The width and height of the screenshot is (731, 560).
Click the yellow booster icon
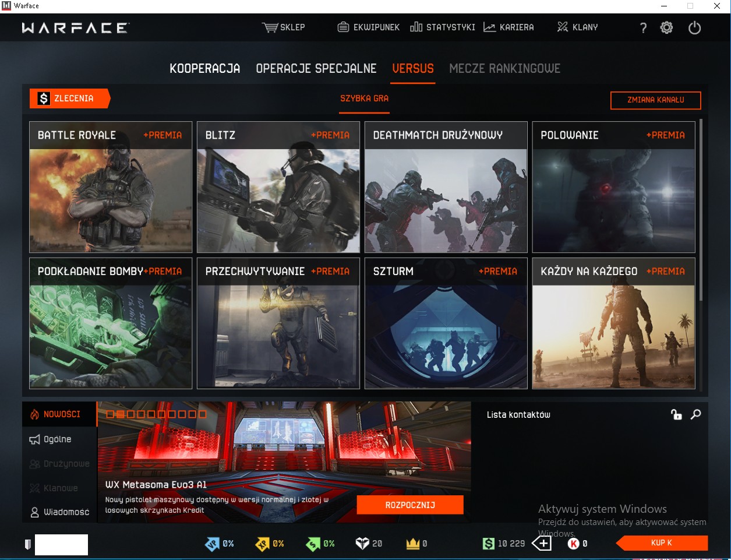(263, 544)
